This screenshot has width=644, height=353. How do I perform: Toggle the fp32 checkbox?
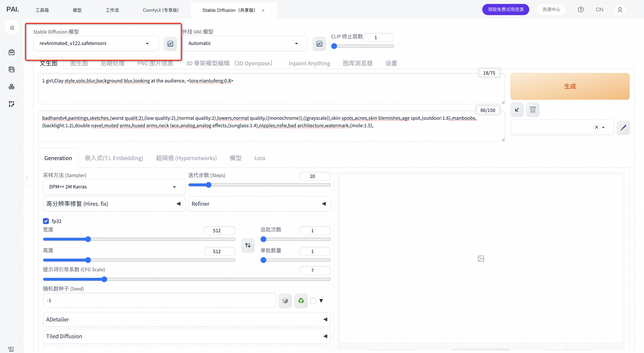point(46,221)
